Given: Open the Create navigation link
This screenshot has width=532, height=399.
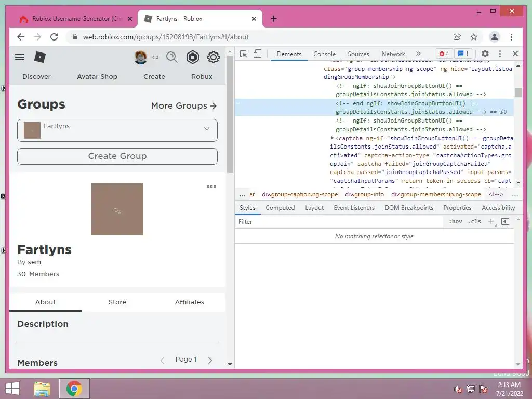Looking at the screenshot, I should (154, 77).
